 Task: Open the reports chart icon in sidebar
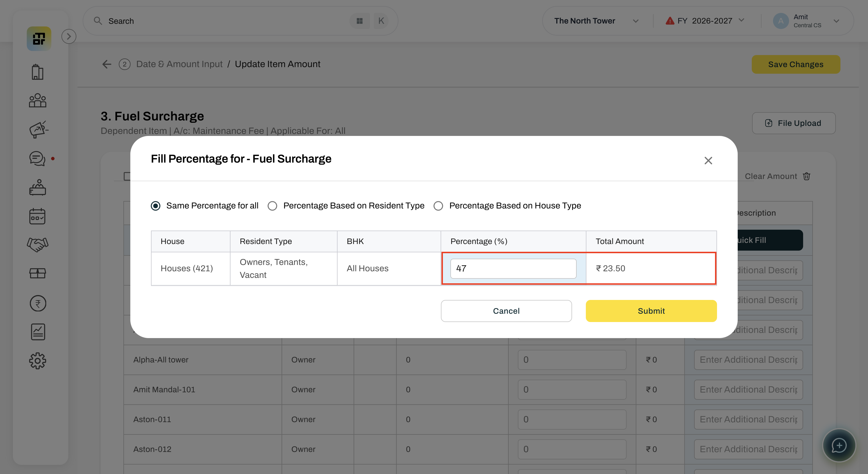coord(38,332)
